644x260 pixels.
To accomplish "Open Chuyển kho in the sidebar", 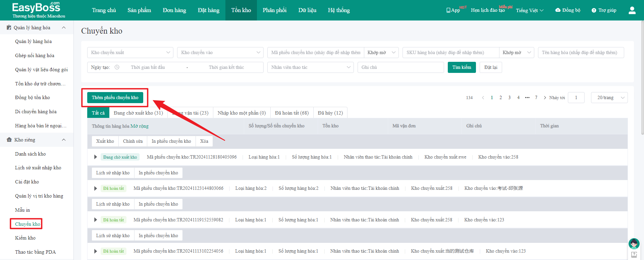I will point(28,224).
